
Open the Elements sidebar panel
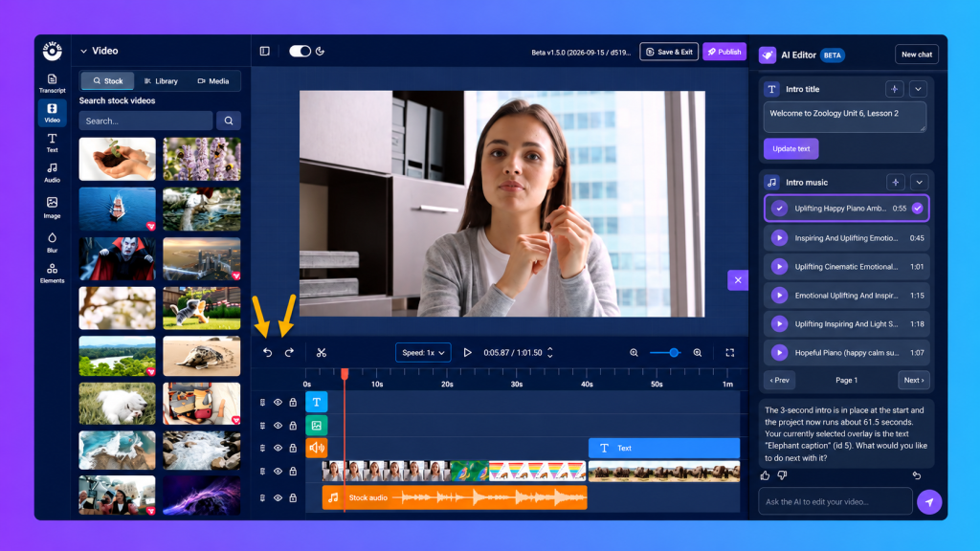coord(52,273)
